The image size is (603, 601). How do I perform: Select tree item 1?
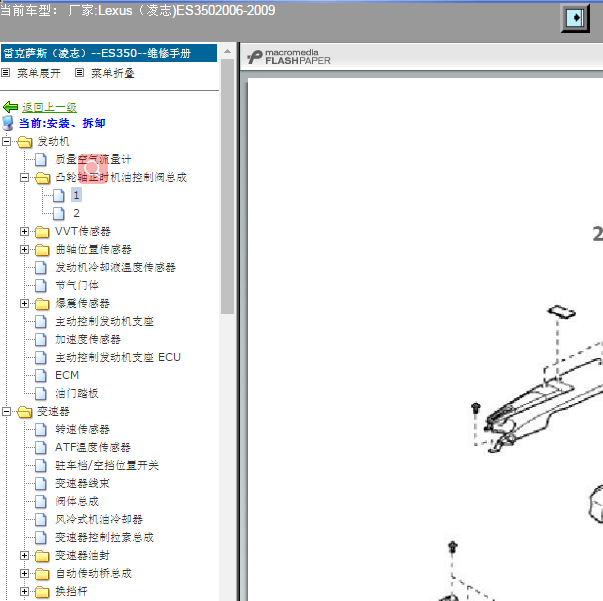pos(76,195)
